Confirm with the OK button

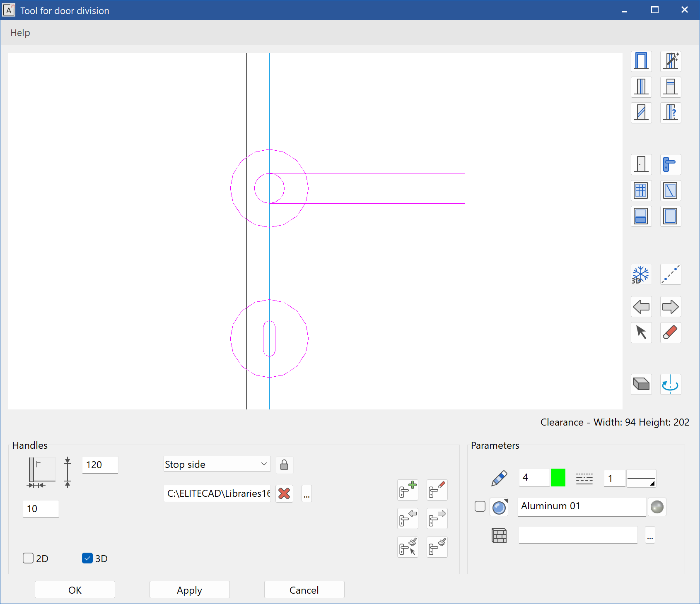pyautogui.click(x=75, y=590)
